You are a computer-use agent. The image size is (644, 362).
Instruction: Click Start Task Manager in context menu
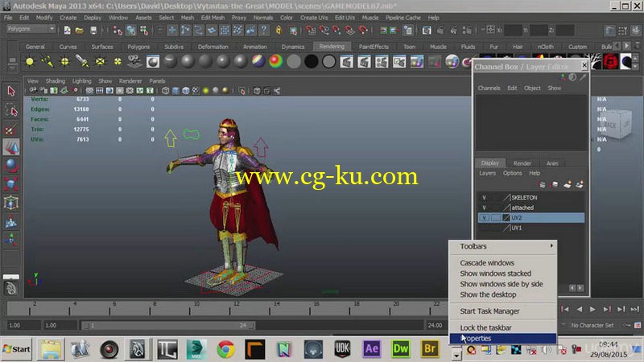click(x=489, y=311)
